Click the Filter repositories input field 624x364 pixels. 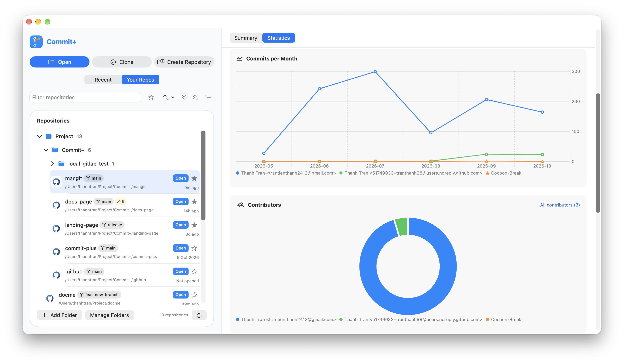click(85, 97)
